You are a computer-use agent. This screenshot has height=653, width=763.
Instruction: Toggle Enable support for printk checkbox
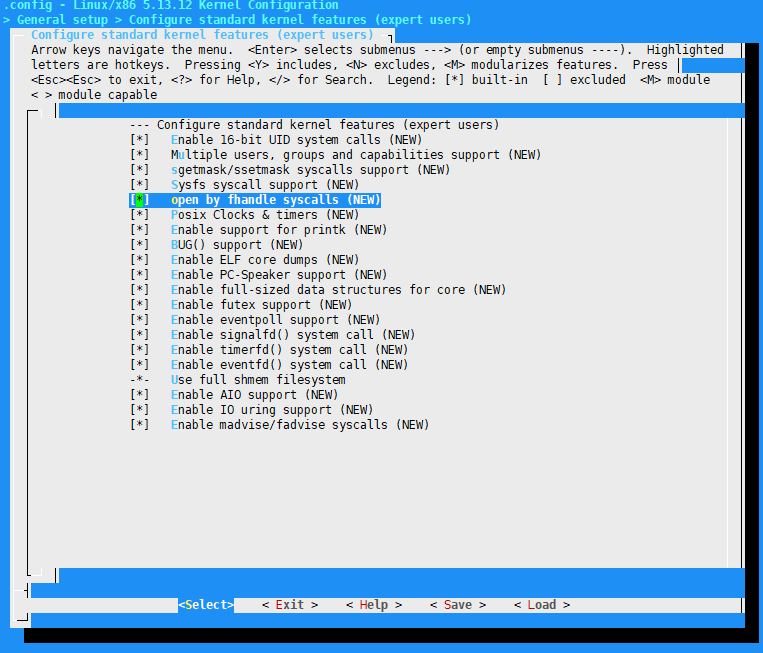click(139, 230)
